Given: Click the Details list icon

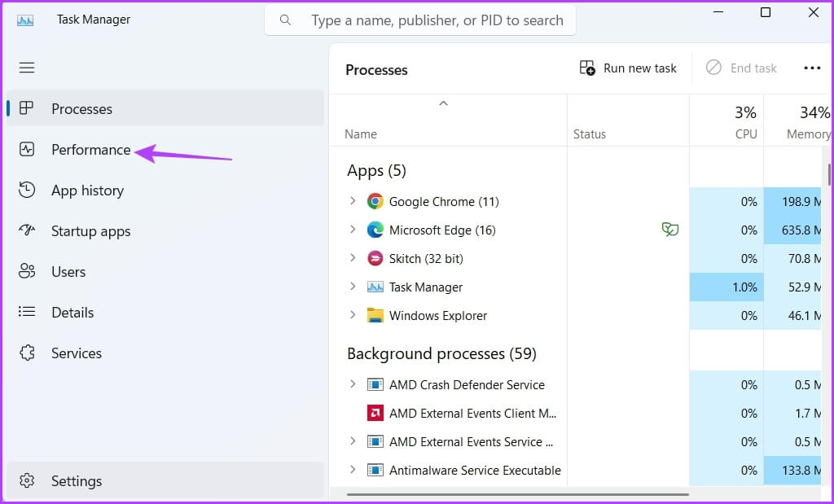Looking at the screenshot, I should pyautogui.click(x=27, y=312).
